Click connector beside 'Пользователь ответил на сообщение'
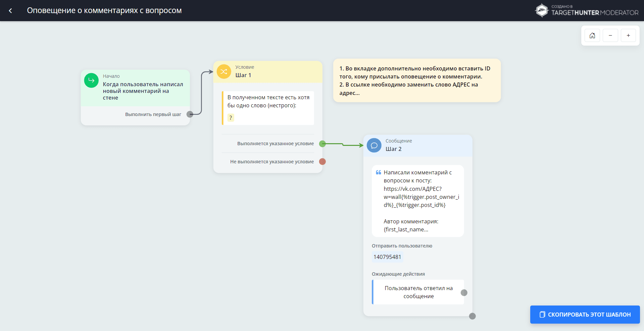Viewport: 644px width, 331px height. 464,293
